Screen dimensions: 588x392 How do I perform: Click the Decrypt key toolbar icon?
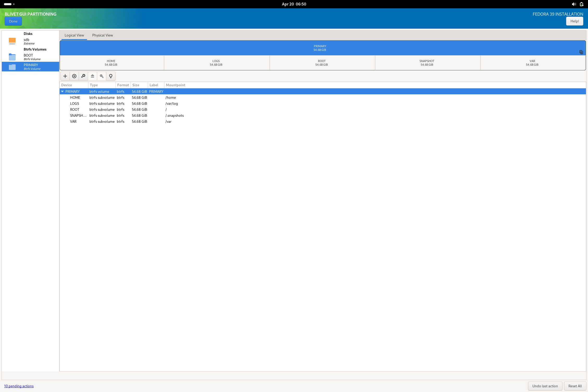(x=102, y=76)
